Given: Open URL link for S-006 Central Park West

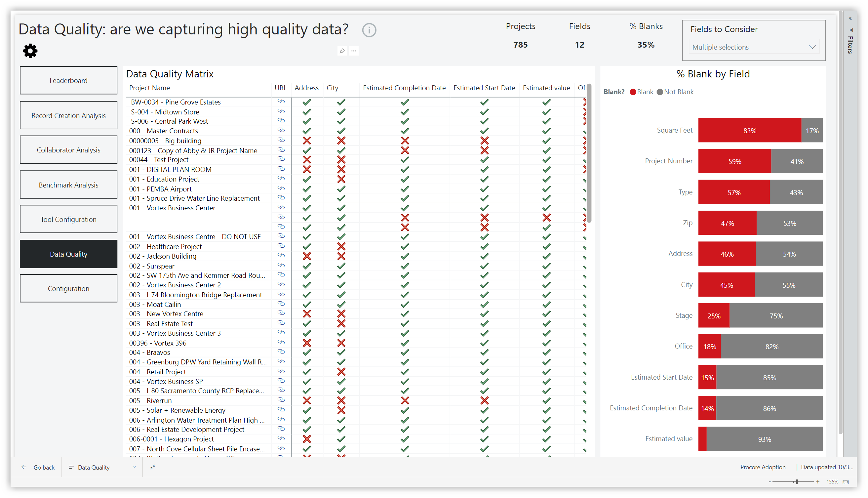Looking at the screenshot, I should [281, 121].
